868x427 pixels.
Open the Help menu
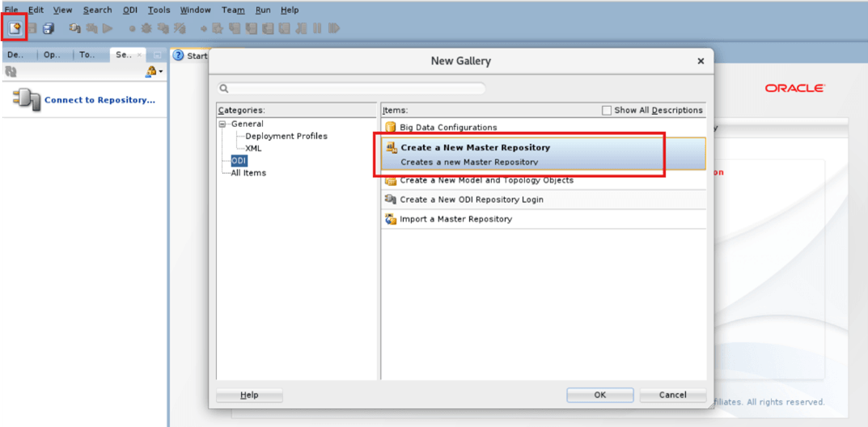click(x=290, y=10)
